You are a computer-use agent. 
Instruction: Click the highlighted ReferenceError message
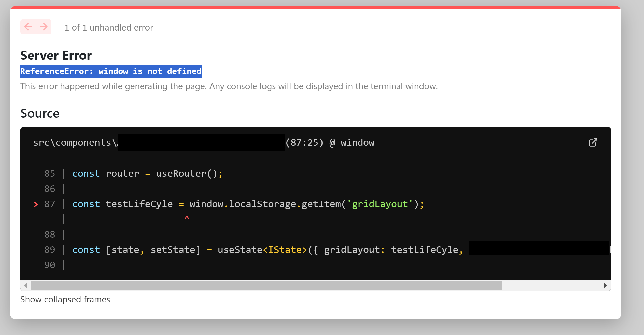pos(111,71)
